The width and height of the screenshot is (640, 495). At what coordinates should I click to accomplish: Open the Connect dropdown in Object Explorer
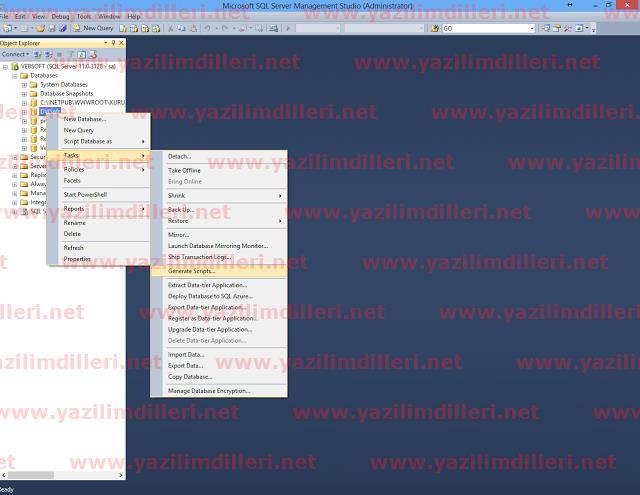[15, 54]
